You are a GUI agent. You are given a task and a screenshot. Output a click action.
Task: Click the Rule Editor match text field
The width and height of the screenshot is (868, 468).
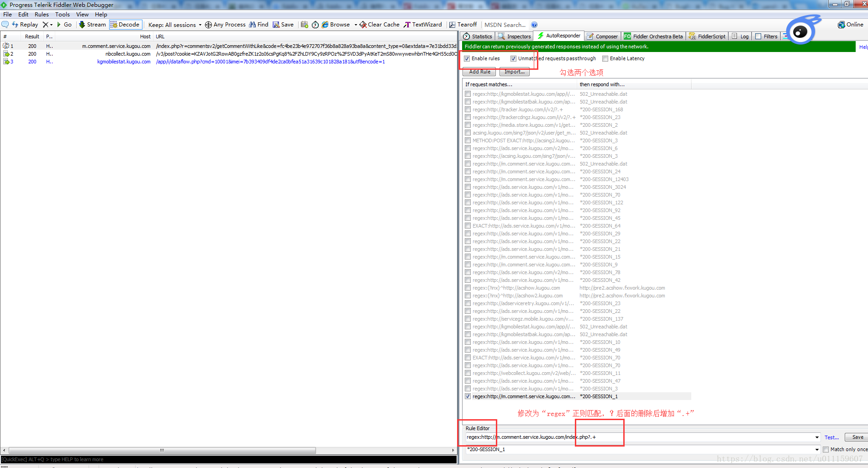(639, 437)
